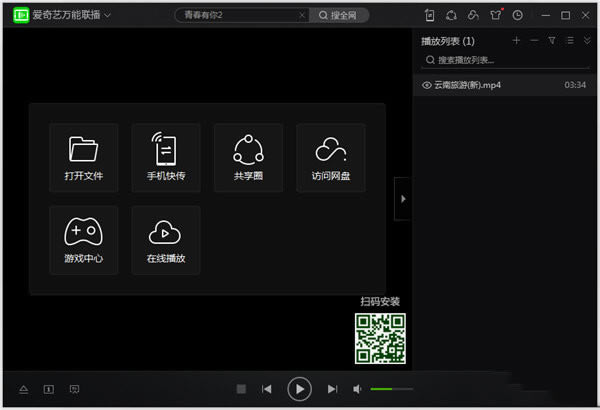Open the 游戏中心 gamepad tile
Screen dimensions: 600x410
click(84, 240)
